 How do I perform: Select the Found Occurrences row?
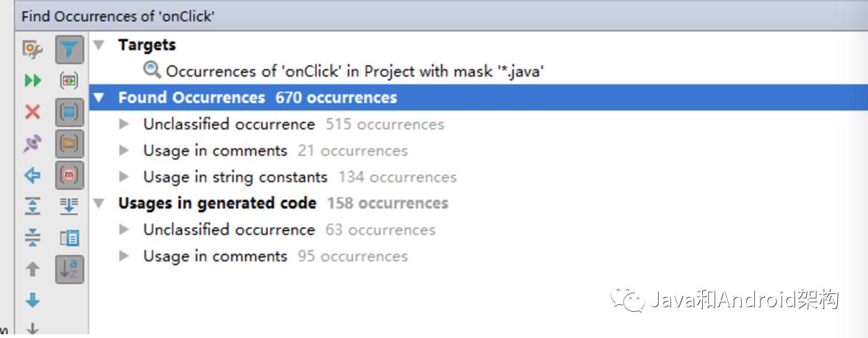click(x=258, y=98)
